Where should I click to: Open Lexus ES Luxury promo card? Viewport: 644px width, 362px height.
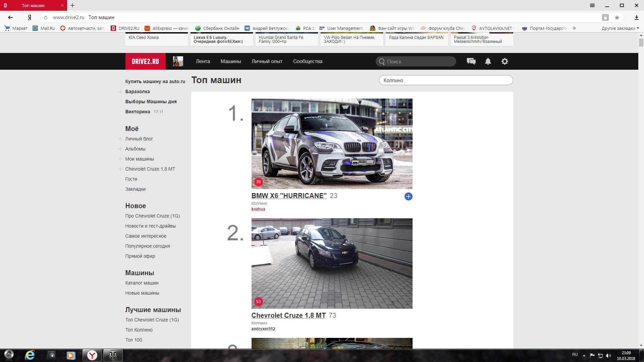(222, 39)
